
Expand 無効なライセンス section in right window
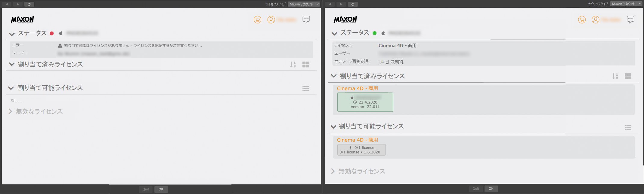click(333, 171)
